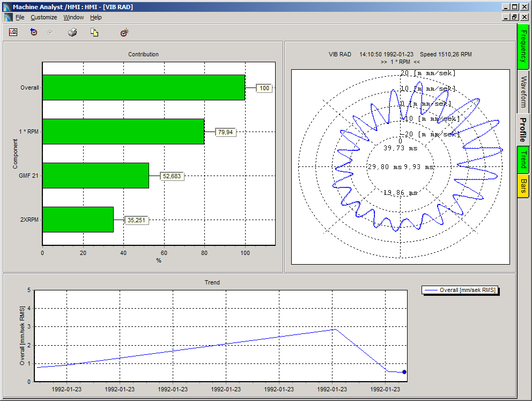
Task: Click the 29,80 ms polar label
Action: 385,167
